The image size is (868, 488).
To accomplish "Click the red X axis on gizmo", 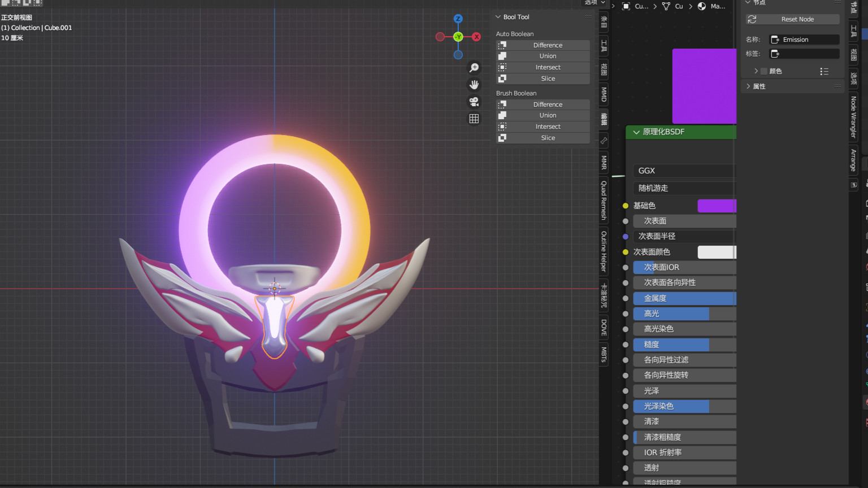I will coord(476,37).
